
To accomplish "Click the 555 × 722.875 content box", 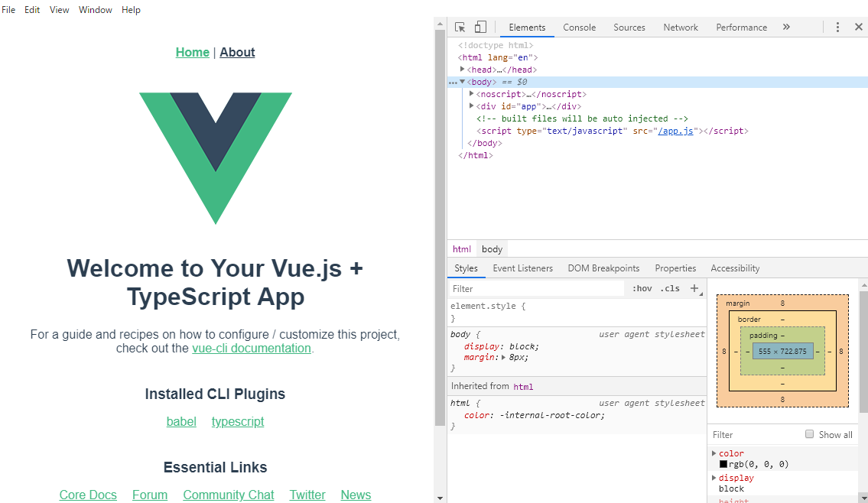I will pos(783,352).
